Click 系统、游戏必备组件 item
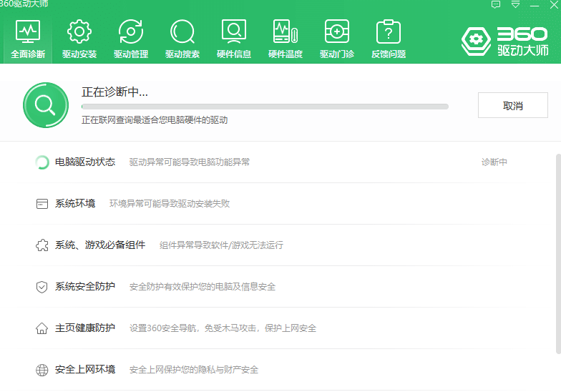Viewport: 561px width, 392px height. (x=100, y=245)
